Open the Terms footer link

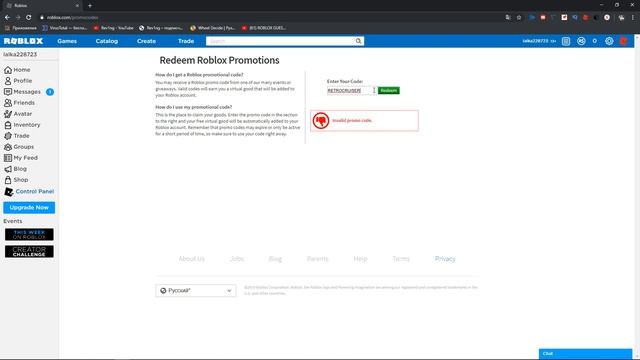401,259
